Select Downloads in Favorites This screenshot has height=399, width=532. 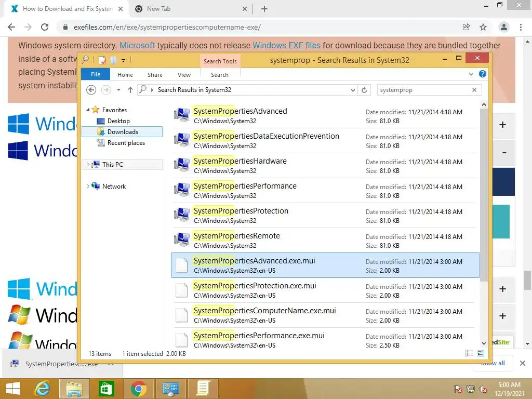coord(122,131)
